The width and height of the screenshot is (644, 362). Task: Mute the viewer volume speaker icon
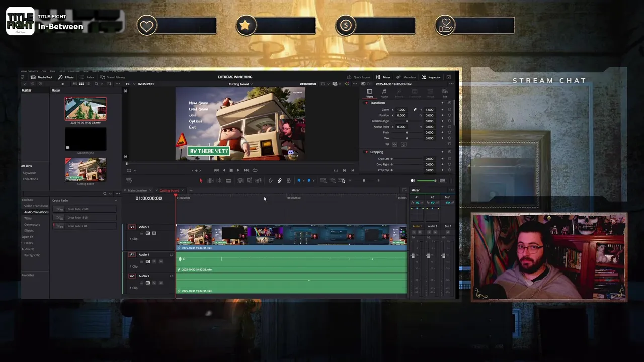pyautogui.click(x=412, y=180)
